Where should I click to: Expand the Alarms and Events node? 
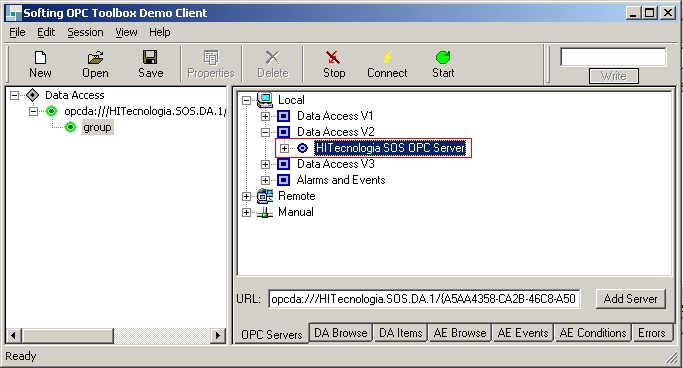coord(265,180)
